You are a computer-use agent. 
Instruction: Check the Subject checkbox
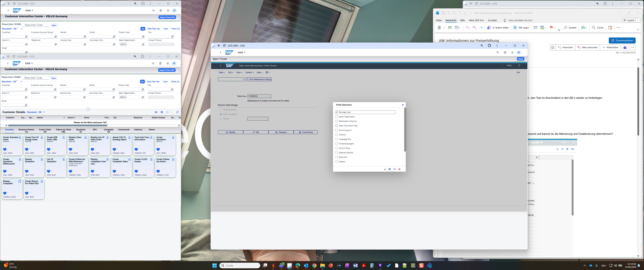point(336,162)
